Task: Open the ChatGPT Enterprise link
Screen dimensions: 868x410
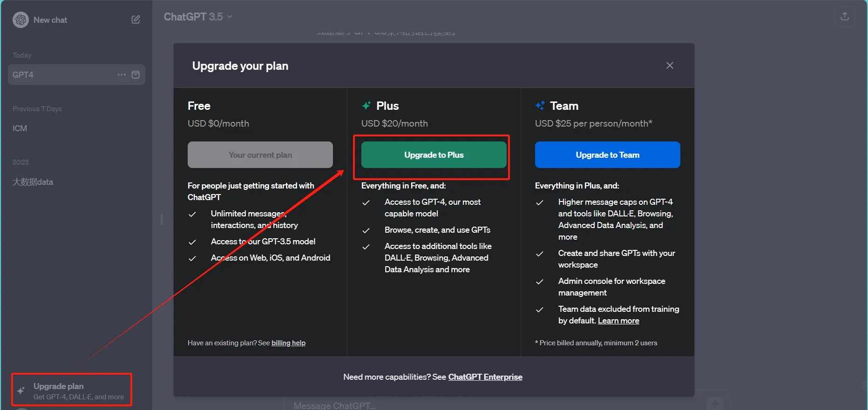Action: [x=485, y=377]
